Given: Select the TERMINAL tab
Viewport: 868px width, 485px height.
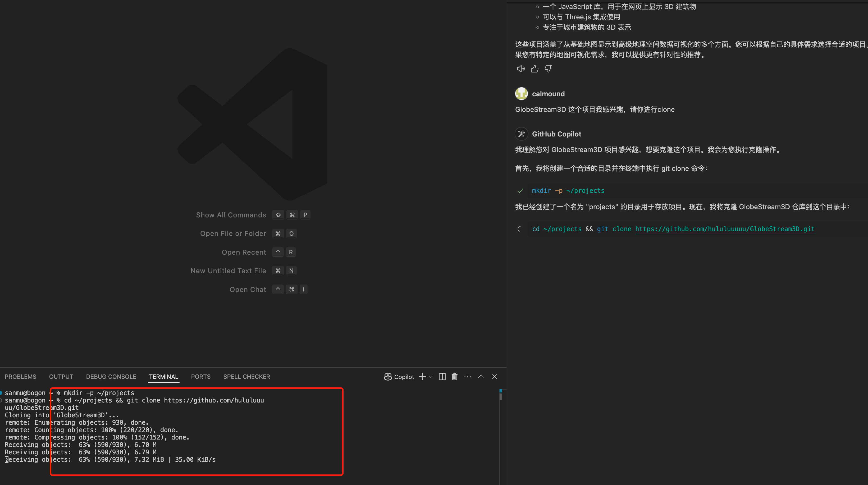Looking at the screenshot, I should (x=163, y=377).
